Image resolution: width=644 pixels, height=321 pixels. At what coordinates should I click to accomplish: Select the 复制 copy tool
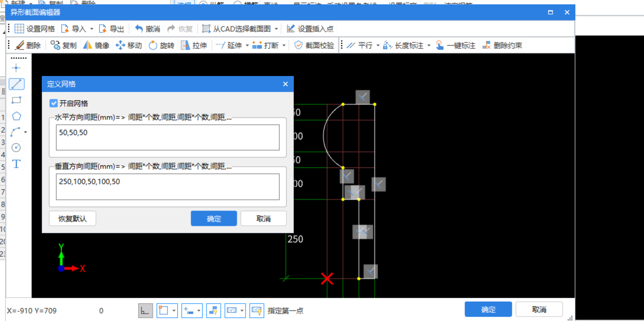click(x=63, y=45)
